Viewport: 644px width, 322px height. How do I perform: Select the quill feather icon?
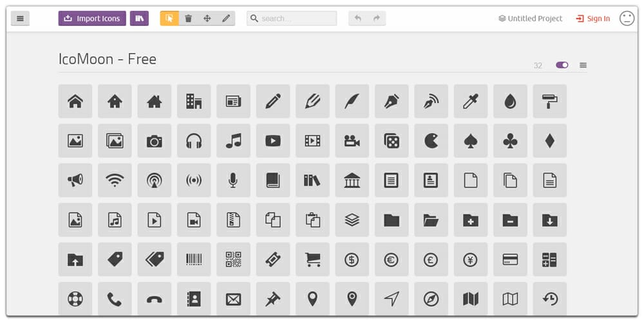point(352,101)
